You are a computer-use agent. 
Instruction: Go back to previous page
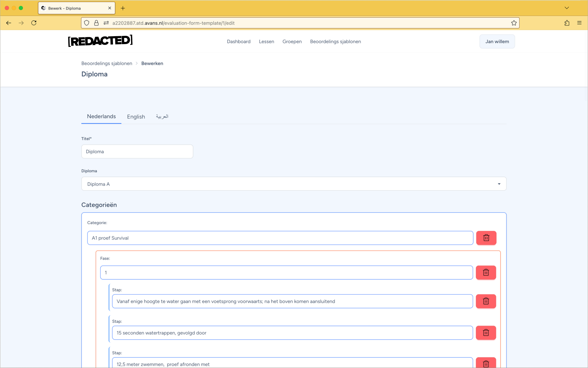coord(9,23)
